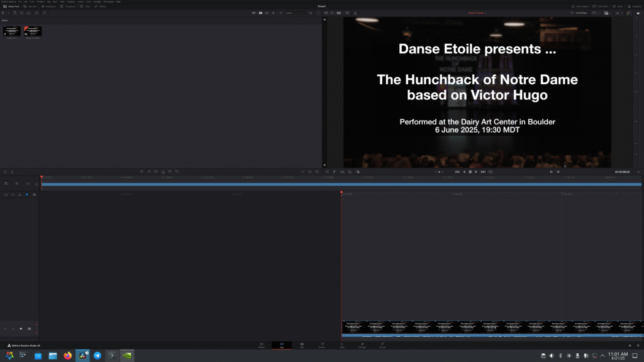
Task: Toggle the track mute speaker icon
Action: pyautogui.click(x=21, y=329)
